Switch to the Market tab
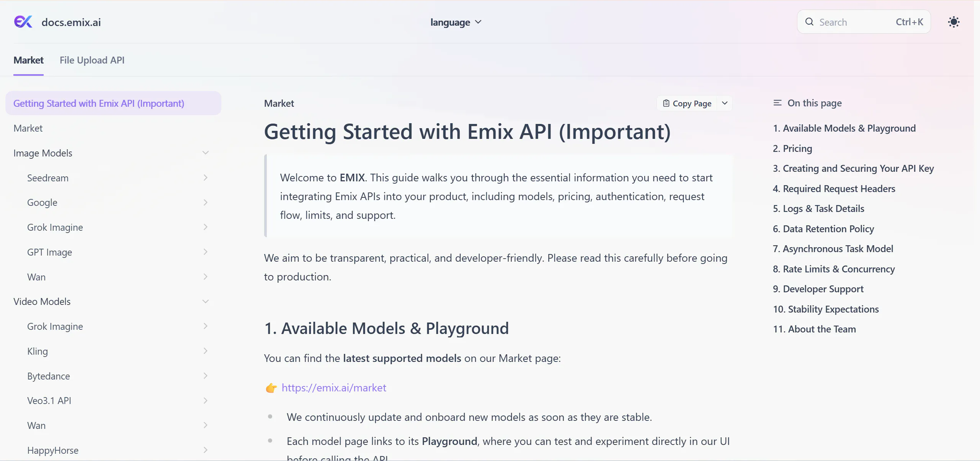Image resolution: width=980 pixels, height=461 pixels. click(x=28, y=60)
